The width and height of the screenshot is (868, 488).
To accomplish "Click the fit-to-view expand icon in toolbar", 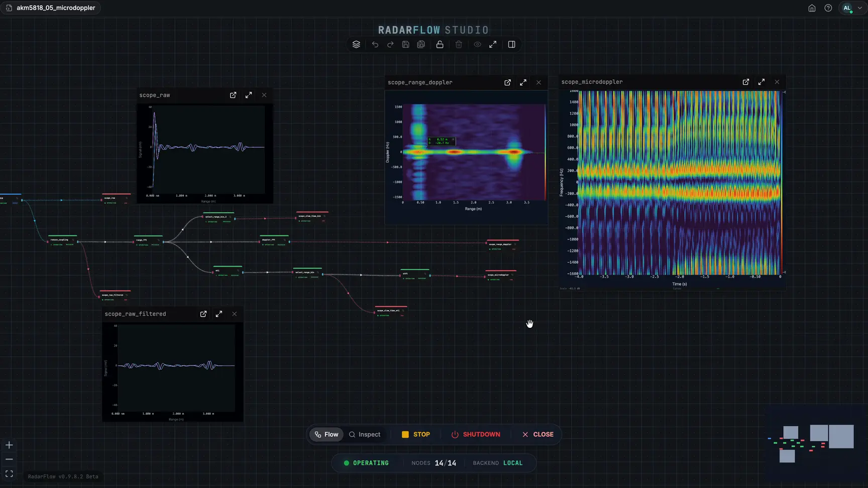I will pos(493,44).
